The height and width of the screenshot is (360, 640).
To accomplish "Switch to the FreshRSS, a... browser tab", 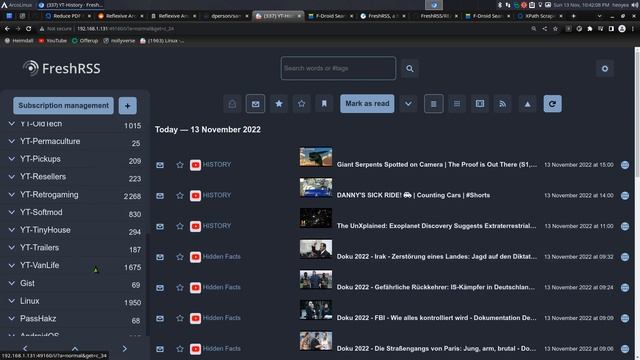I will point(382,16).
